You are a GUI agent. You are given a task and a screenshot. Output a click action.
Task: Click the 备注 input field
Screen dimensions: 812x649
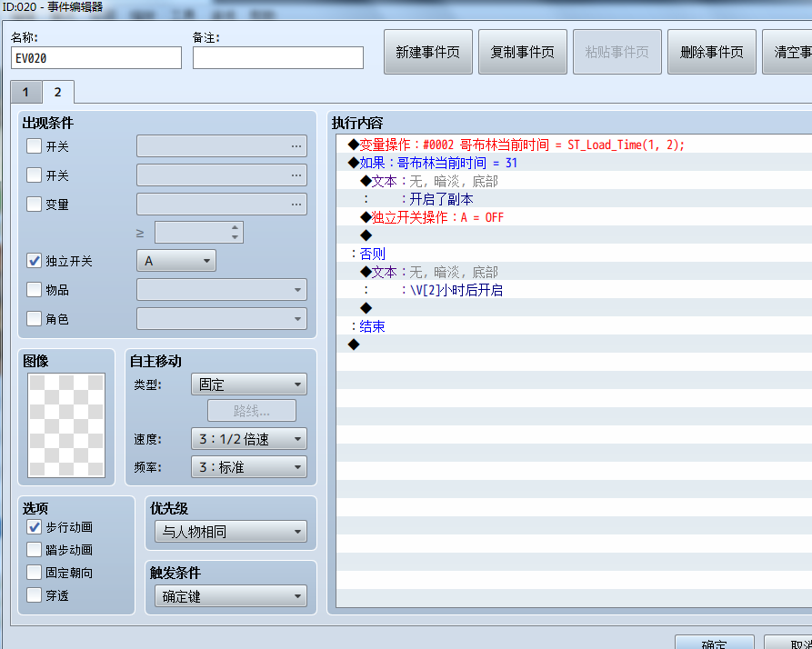[x=278, y=58]
